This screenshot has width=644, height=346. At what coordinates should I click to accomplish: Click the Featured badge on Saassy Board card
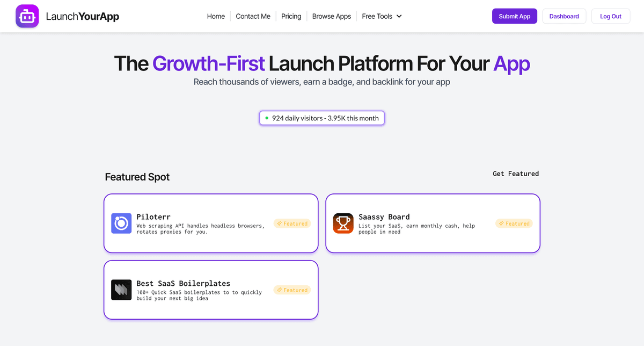pos(514,224)
